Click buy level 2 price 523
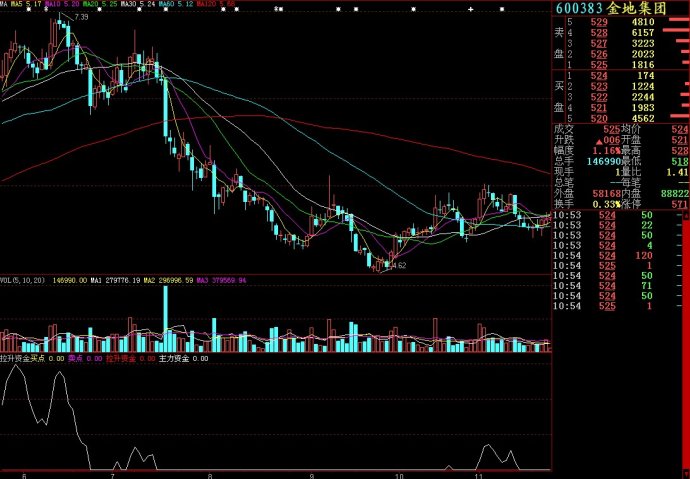This screenshot has height=479, width=690. [x=599, y=86]
